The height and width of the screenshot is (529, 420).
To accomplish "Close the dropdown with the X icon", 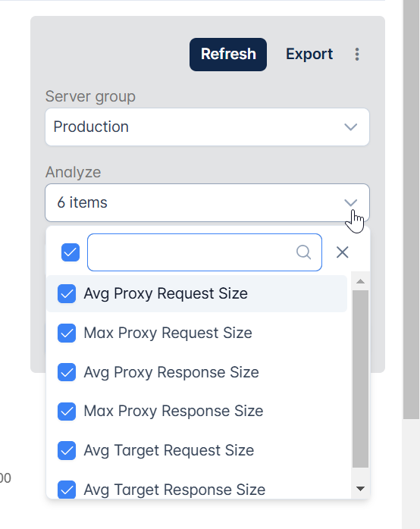I will [342, 252].
